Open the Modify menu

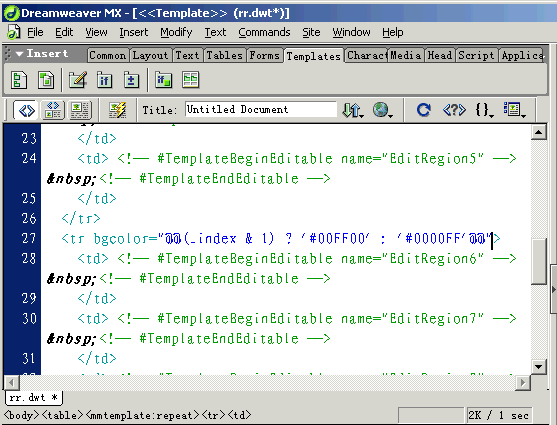pos(176,32)
